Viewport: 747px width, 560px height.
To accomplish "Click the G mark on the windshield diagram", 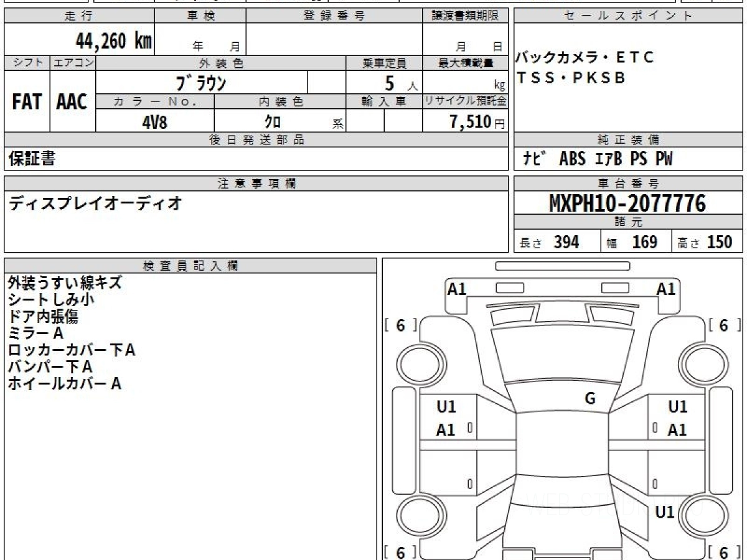I will pos(590,399).
